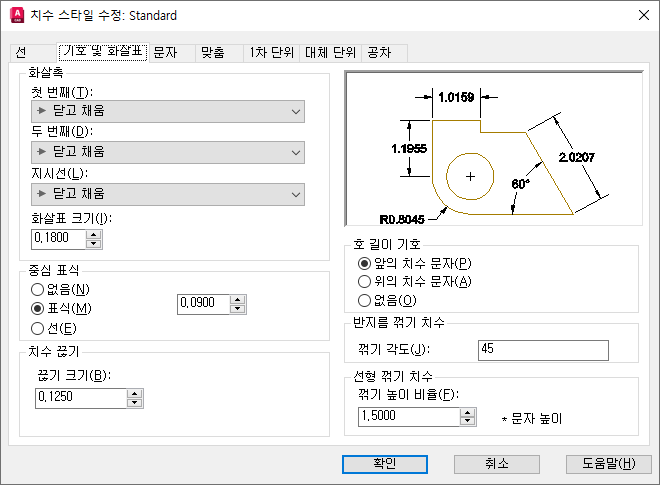
Task: Open the 두 번째(D) arrowhead dropdown
Action: 168,152
